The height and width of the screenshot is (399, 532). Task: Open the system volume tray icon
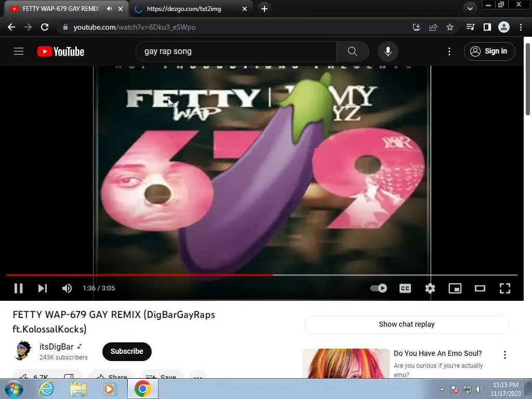480,389
